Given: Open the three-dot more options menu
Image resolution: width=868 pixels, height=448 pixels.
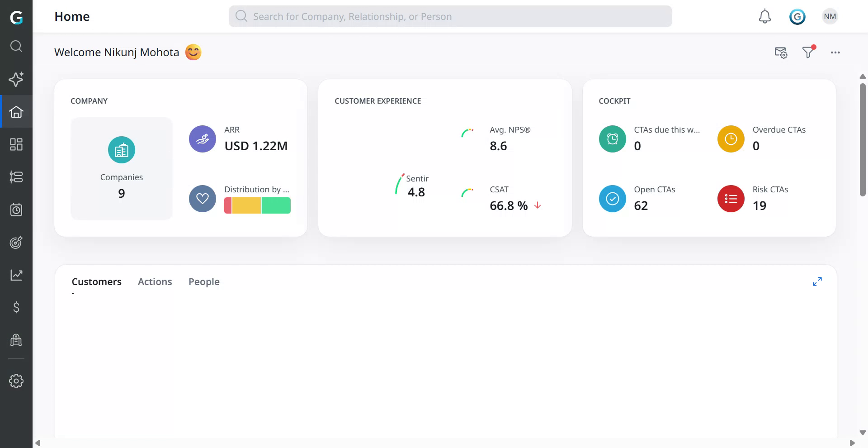Looking at the screenshot, I should (x=835, y=52).
